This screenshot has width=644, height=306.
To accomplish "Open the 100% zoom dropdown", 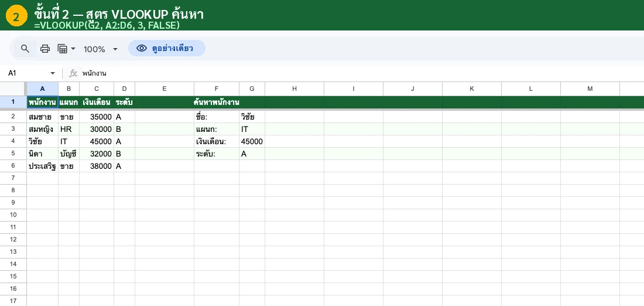I will click(x=100, y=49).
